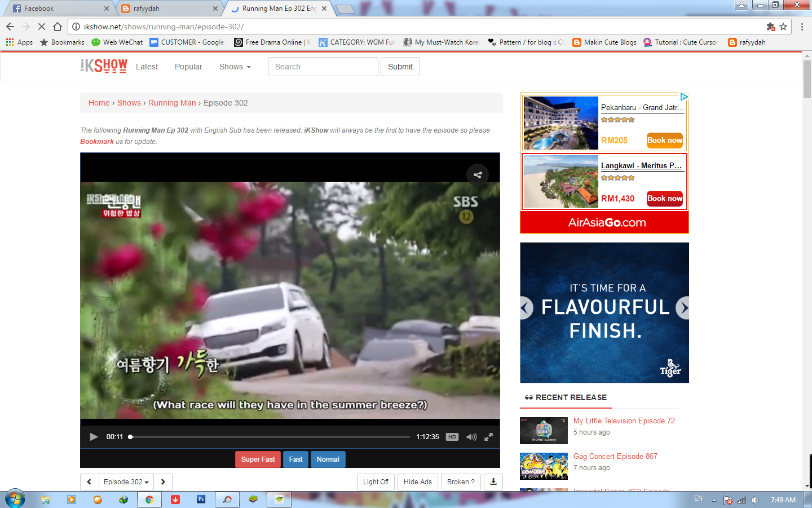The image size is (812, 508).
Task: Click the Bookmark link in description
Action: [x=97, y=142]
